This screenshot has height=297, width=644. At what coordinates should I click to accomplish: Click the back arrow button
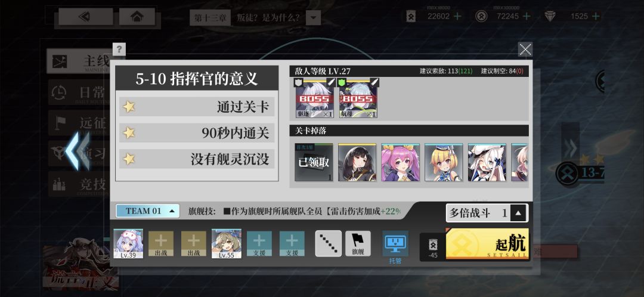86,17
